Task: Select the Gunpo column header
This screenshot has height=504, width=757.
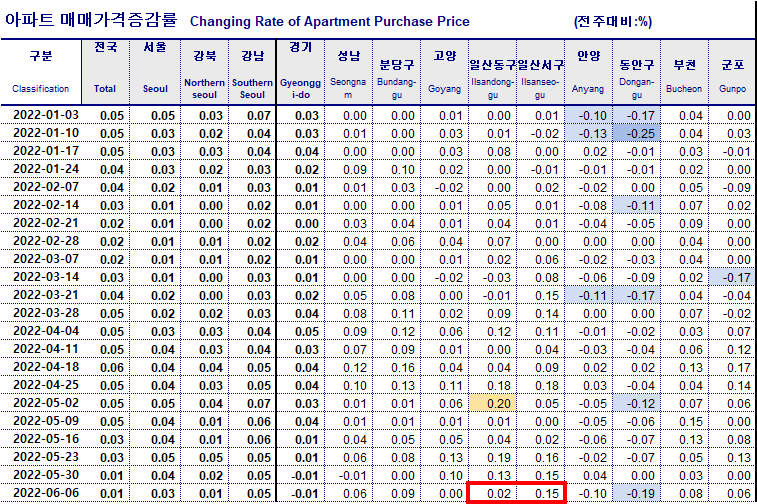Action: (x=732, y=71)
